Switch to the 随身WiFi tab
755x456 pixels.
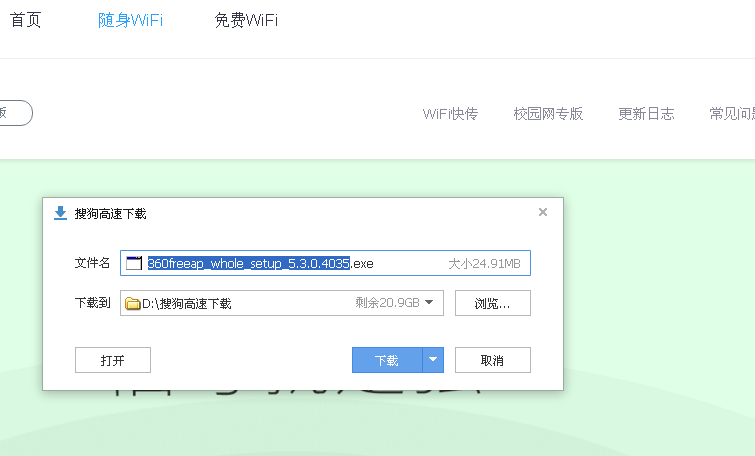tap(130, 20)
